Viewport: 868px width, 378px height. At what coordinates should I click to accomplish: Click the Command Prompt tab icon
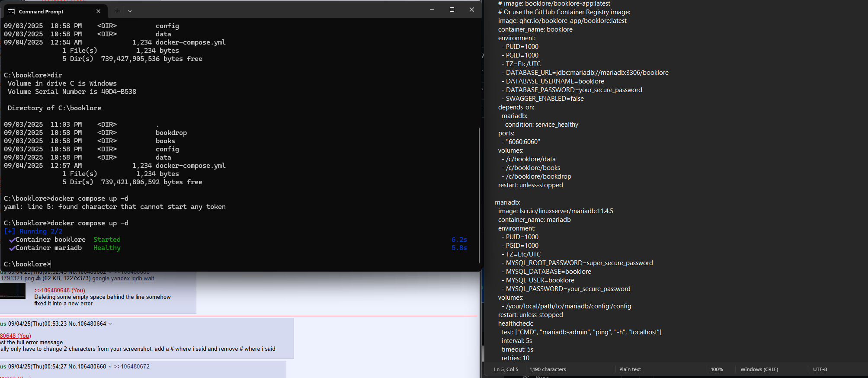(x=11, y=11)
